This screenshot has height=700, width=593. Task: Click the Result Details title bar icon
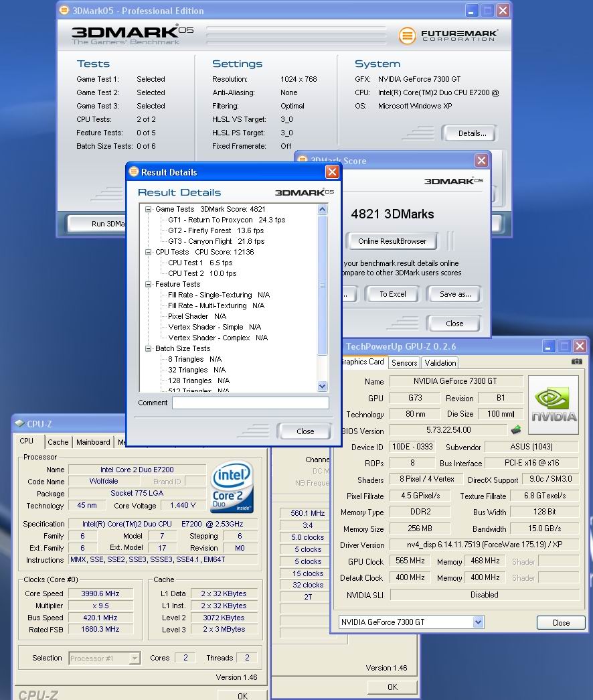[x=133, y=171]
